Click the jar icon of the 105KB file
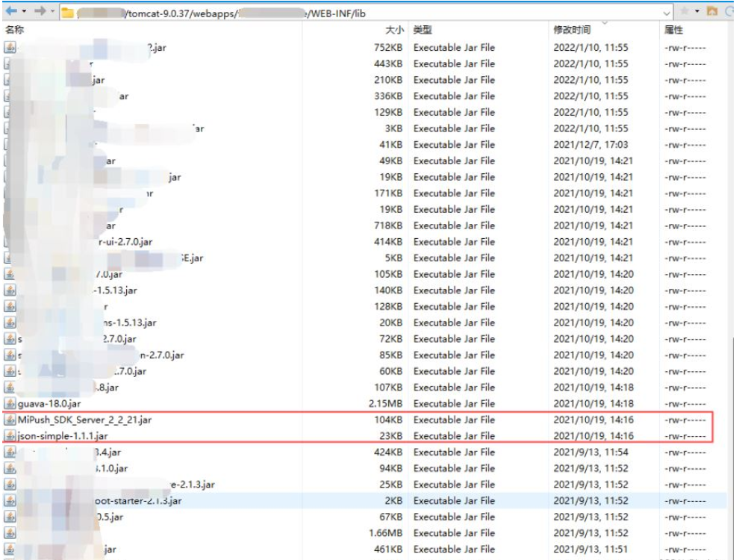The image size is (742, 560). pyautogui.click(x=10, y=274)
